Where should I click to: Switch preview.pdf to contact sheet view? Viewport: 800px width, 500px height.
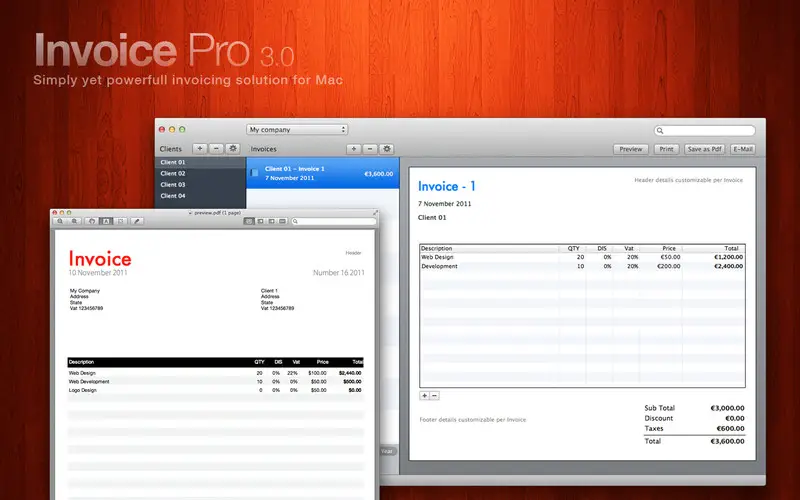(283, 221)
